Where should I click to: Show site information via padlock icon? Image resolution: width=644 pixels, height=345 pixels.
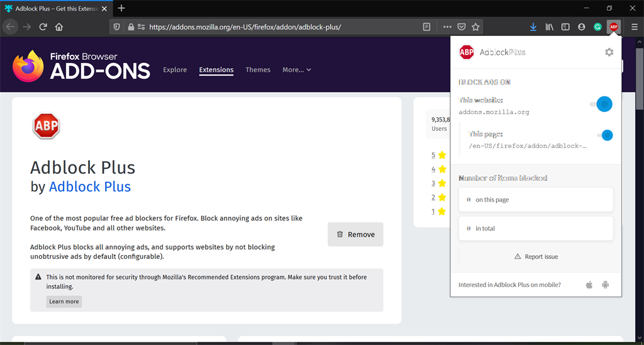pos(131,27)
